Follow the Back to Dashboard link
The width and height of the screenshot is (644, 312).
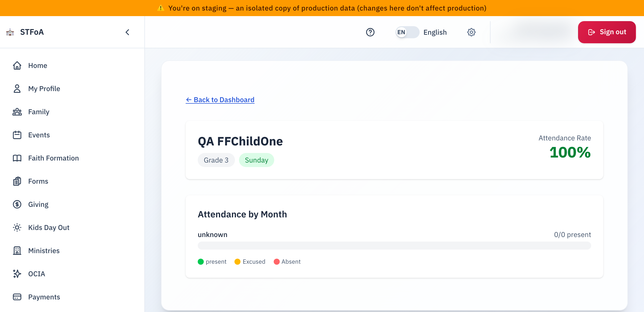[x=220, y=100]
